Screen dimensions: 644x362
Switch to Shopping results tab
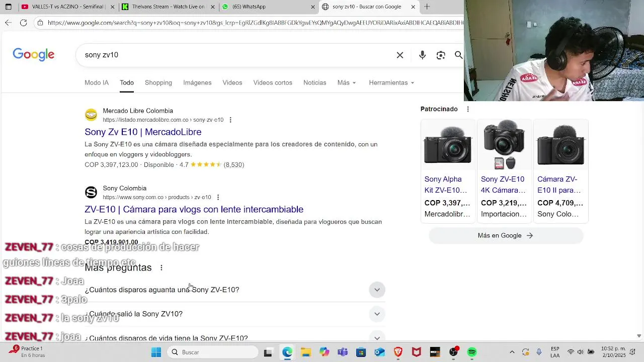click(x=158, y=83)
